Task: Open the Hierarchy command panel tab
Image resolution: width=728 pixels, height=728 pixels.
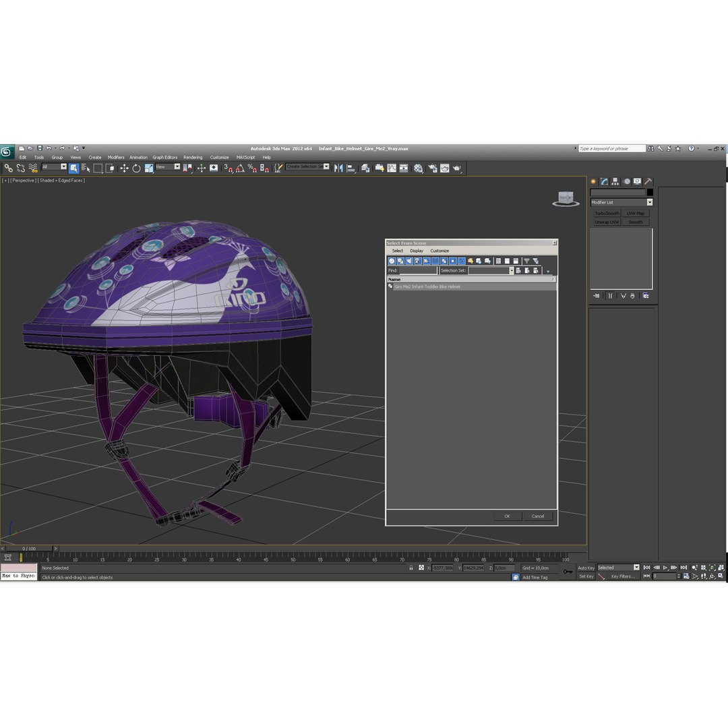Action: [x=615, y=181]
